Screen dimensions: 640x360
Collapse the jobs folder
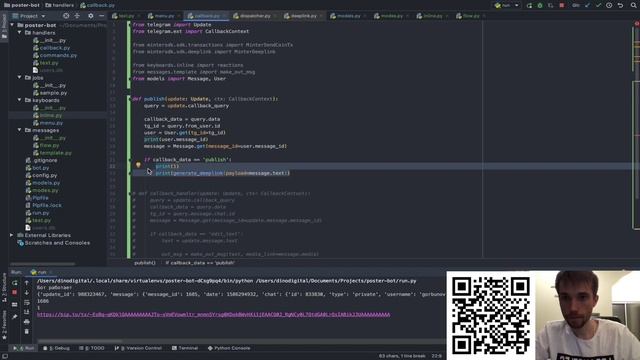pyautogui.click(x=19, y=77)
